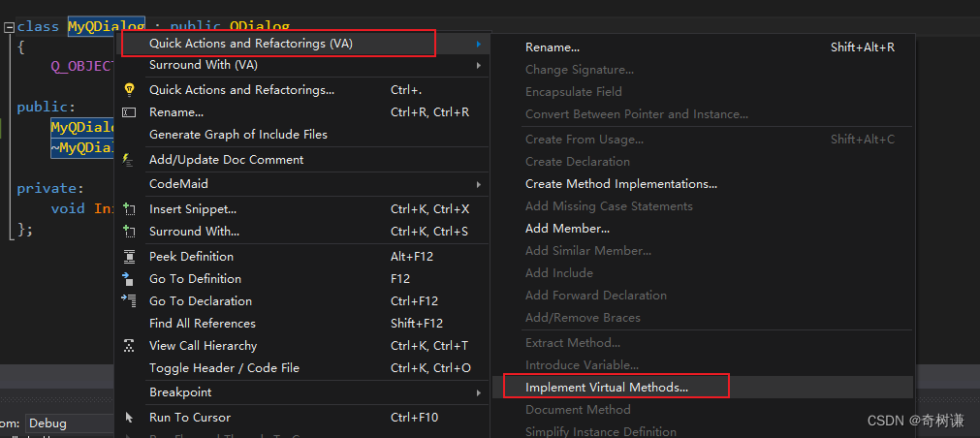Click the Rename icon in context menu

(x=129, y=112)
